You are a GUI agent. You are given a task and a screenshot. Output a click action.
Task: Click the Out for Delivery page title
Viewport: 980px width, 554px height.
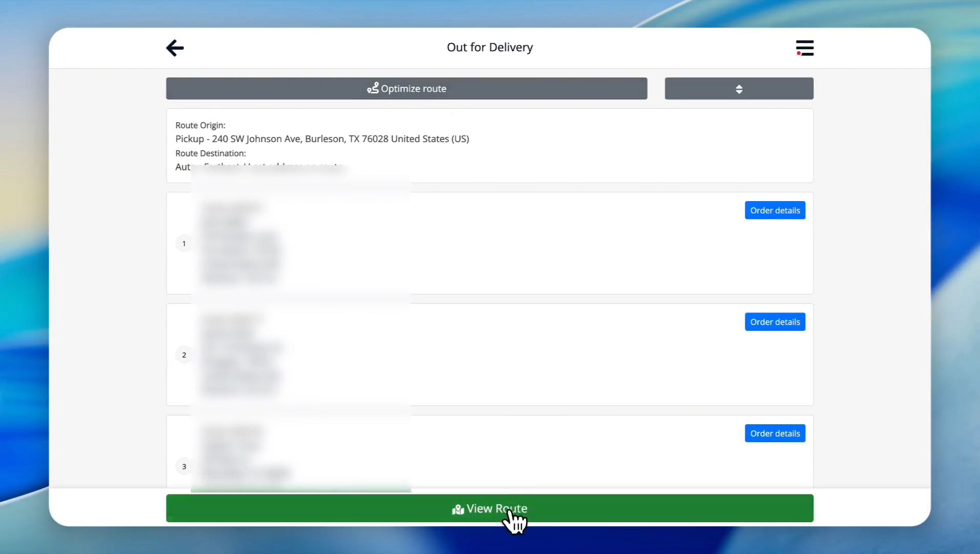(490, 47)
